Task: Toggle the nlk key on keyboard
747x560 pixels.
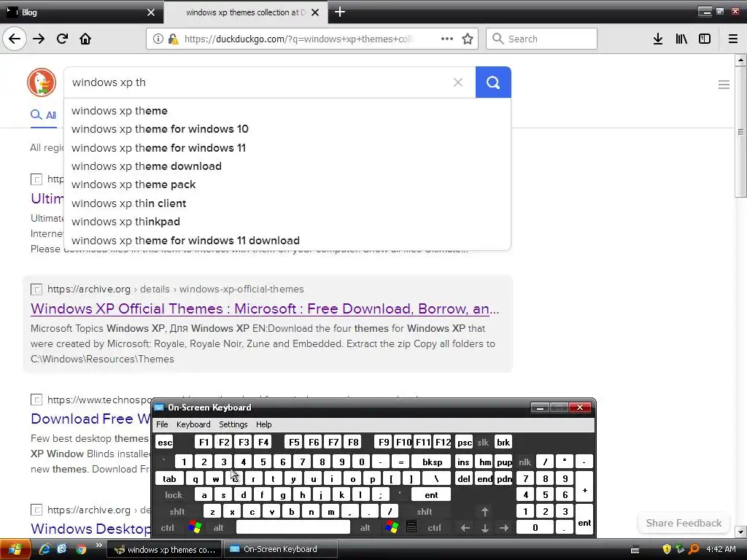Action: tap(525, 462)
